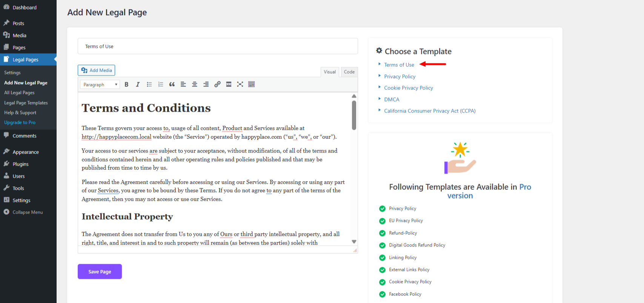This screenshot has width=644, height=303.
Task: Apply italic formatting in editor
Action: 138,85
